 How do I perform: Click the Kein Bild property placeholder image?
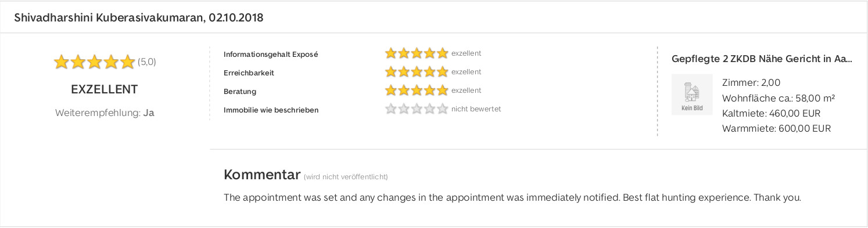point(692,95)
